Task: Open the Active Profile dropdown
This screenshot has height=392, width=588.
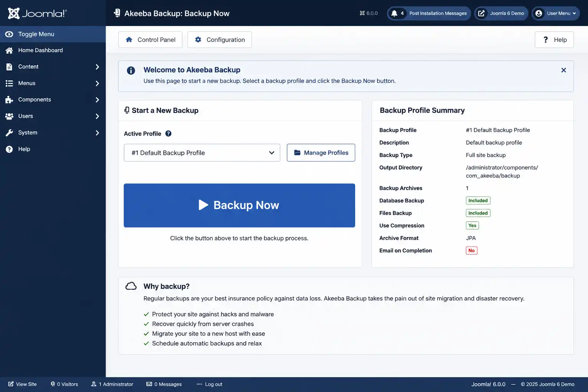Action: point(202,153)
